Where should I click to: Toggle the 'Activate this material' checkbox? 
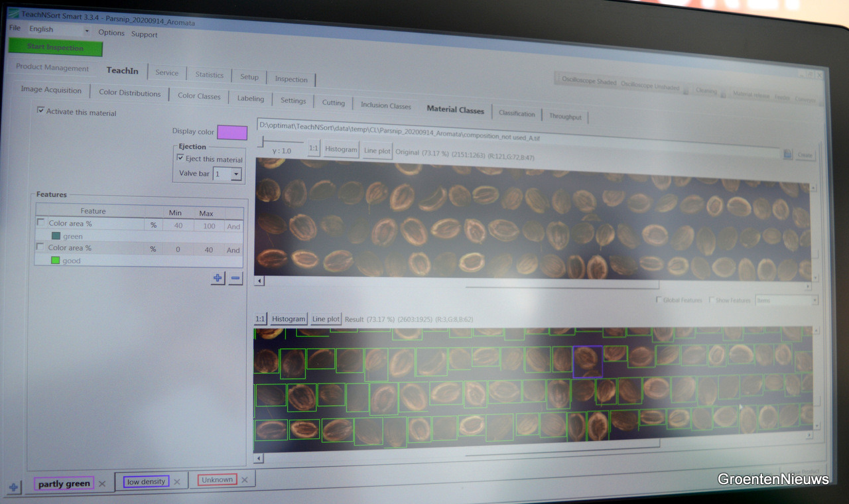41,111
